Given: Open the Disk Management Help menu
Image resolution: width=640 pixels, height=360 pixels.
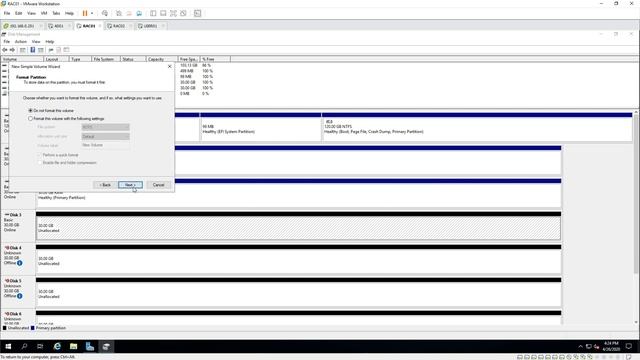Looking at the screenshot, I should pyautogui.click(x=50, y=42).
